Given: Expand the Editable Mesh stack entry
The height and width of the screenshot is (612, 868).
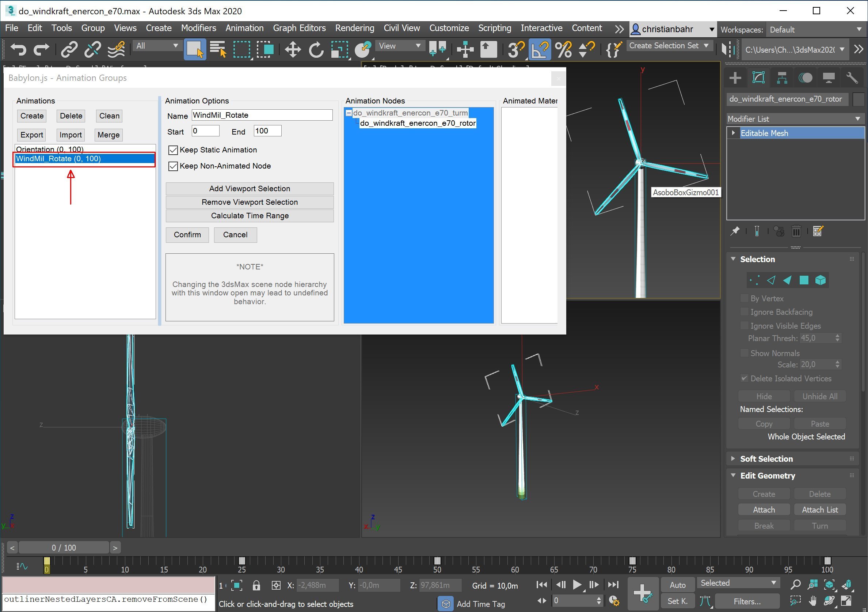Looking at the screenshot, I should tap(734, 133).
